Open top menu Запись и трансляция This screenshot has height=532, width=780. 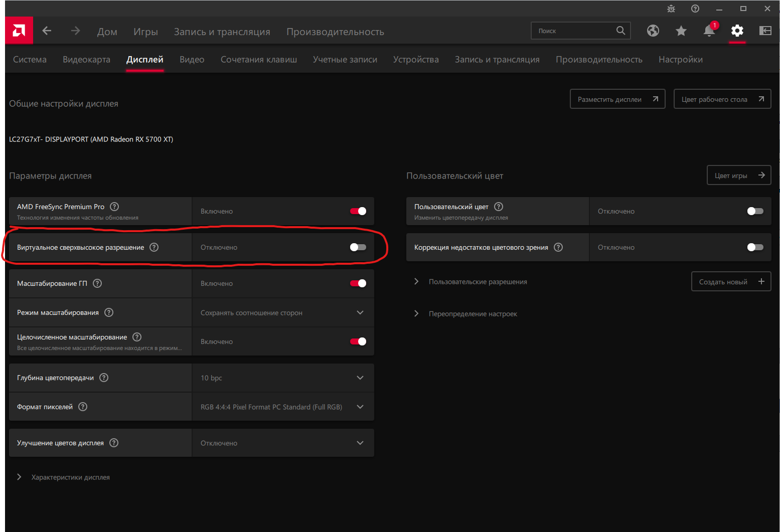click(222, 32)
